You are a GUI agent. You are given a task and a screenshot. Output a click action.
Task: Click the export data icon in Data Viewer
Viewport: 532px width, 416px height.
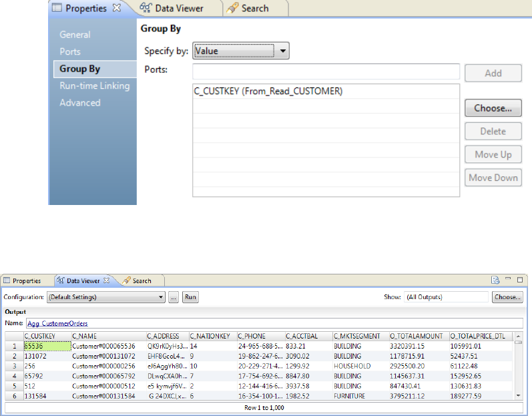click(x=495, y=280)
